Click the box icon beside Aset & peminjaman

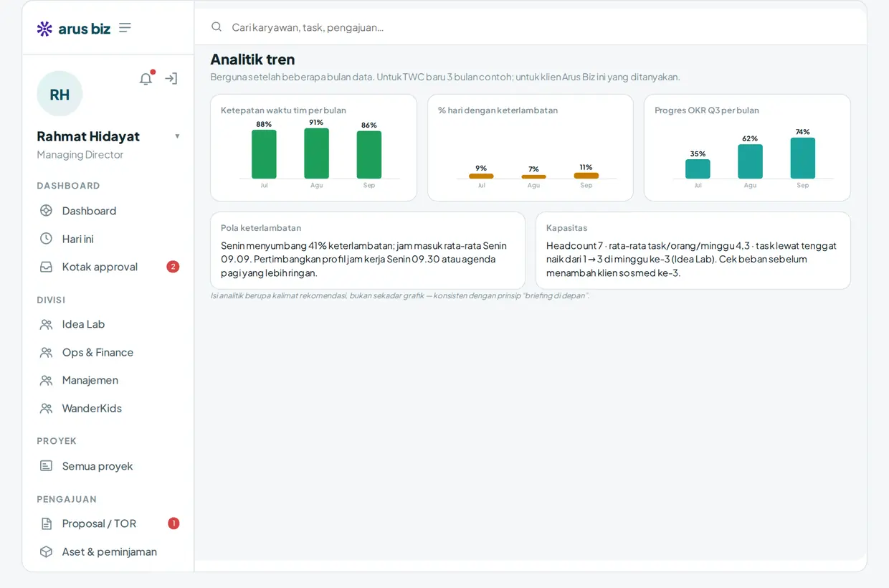click(46, 551)
